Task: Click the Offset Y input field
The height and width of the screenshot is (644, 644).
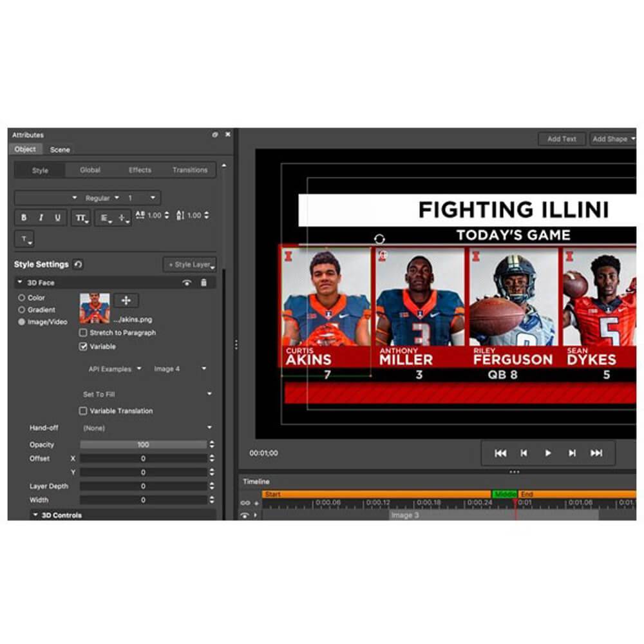Action: [x=144, y=472]
